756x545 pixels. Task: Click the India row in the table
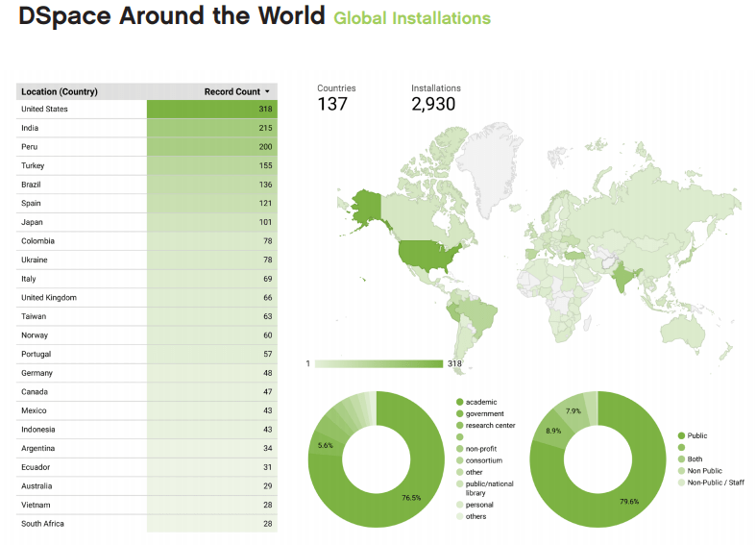(146, 128)
